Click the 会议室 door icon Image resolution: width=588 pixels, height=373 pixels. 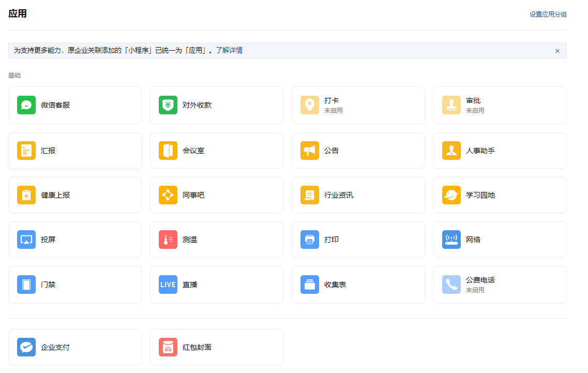168,151
